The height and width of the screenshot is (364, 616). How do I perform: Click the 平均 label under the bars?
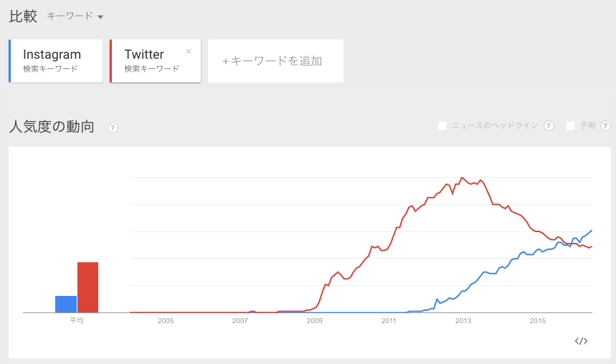(x=77, y=320)
